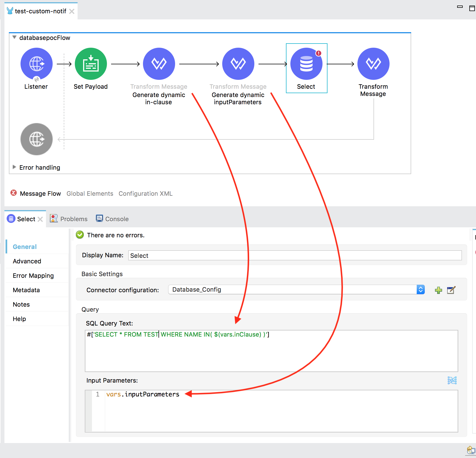Switch to the Global Elements tab
The width and height of the screenshot is (476, 458).
click(90, 194)
